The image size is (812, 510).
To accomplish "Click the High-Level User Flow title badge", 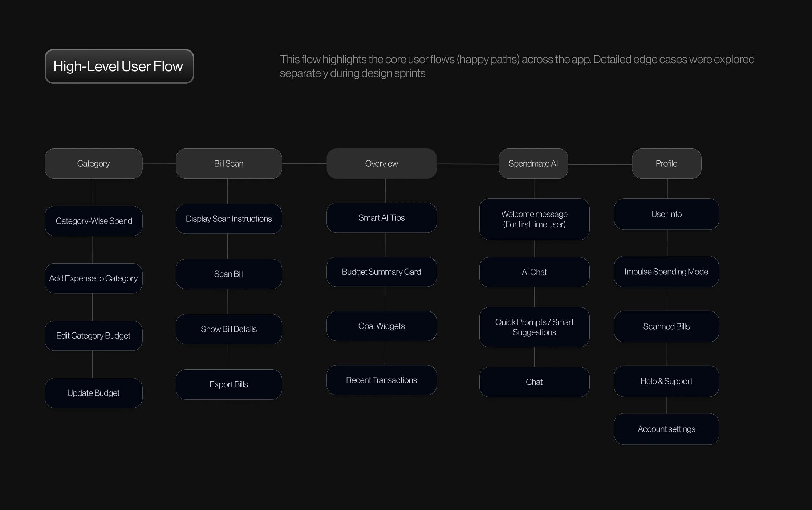I will click(119, 66).
